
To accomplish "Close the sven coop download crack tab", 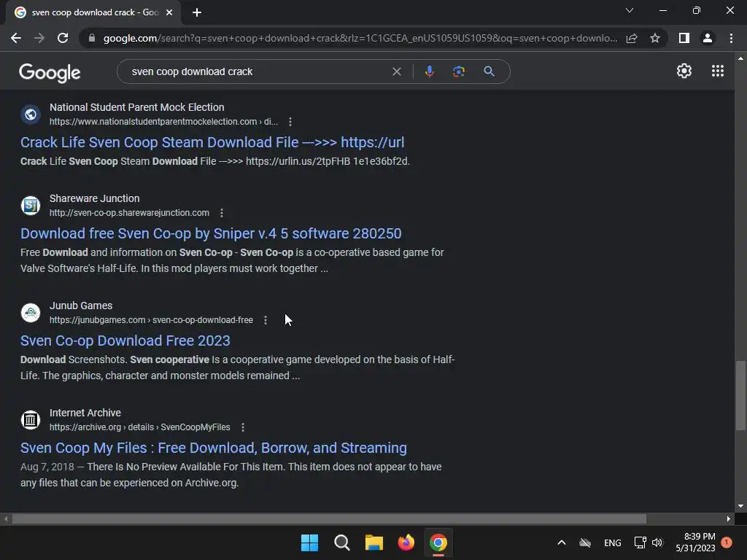I will [x=169, y=12].
